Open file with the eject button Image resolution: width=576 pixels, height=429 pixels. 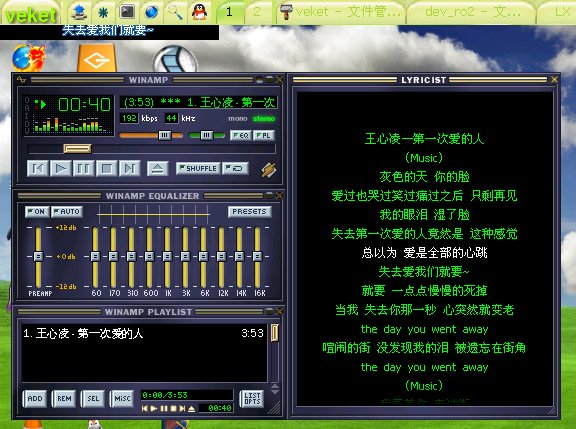(158, 169)
